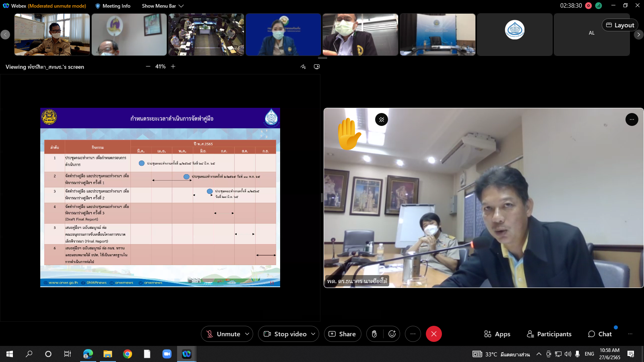
Task: Open more options ellipsis in meeting controls
Action: click(413, 334)
